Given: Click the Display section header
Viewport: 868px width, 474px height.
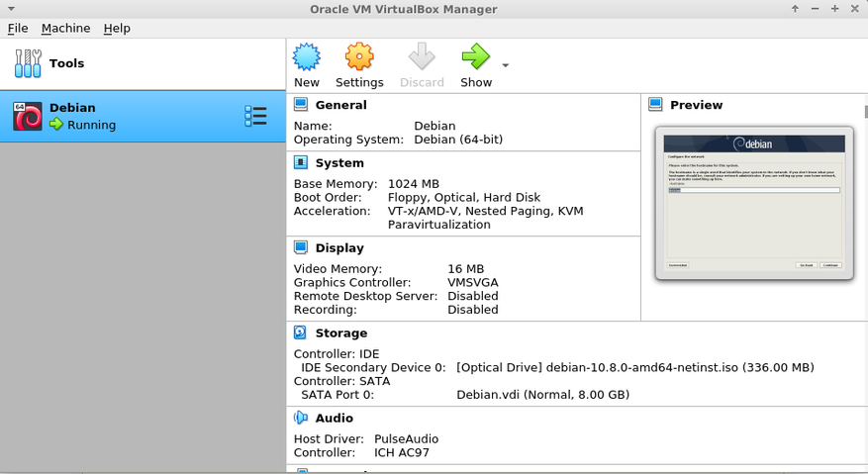Looking at the screenshot, I should pos(339,248).
